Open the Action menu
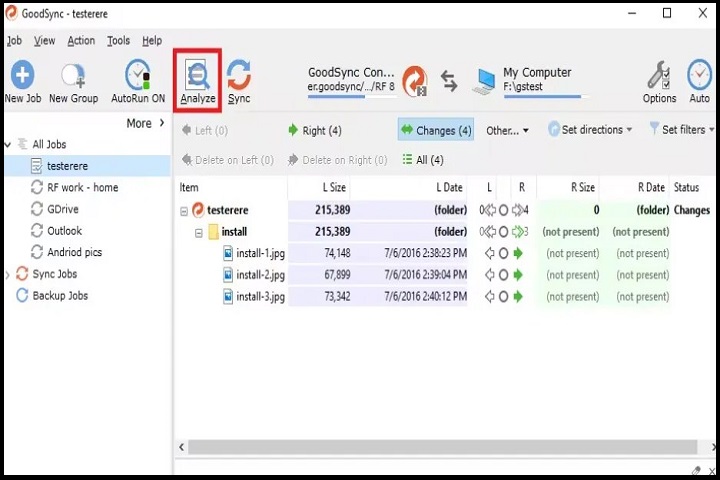This screenshot has width=720, height=480. coord(81,41)
